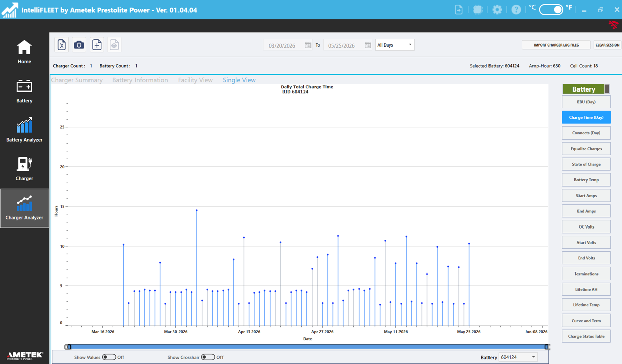The height and width of the screenshot is (364, 622).
Task: Click the Clear Session button
Action: 607,45
